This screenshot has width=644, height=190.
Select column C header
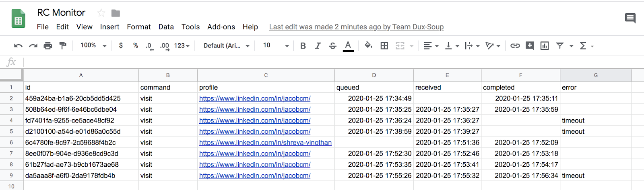266,75
